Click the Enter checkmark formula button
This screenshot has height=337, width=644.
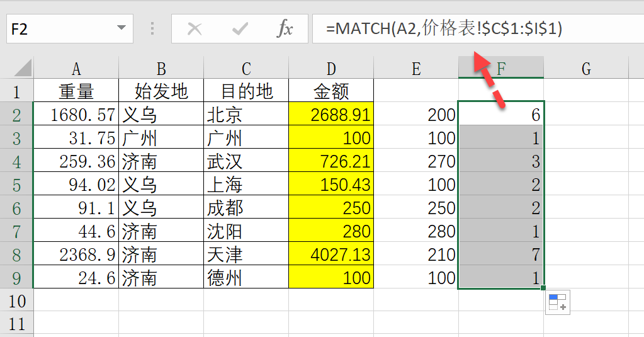(240, 29)
